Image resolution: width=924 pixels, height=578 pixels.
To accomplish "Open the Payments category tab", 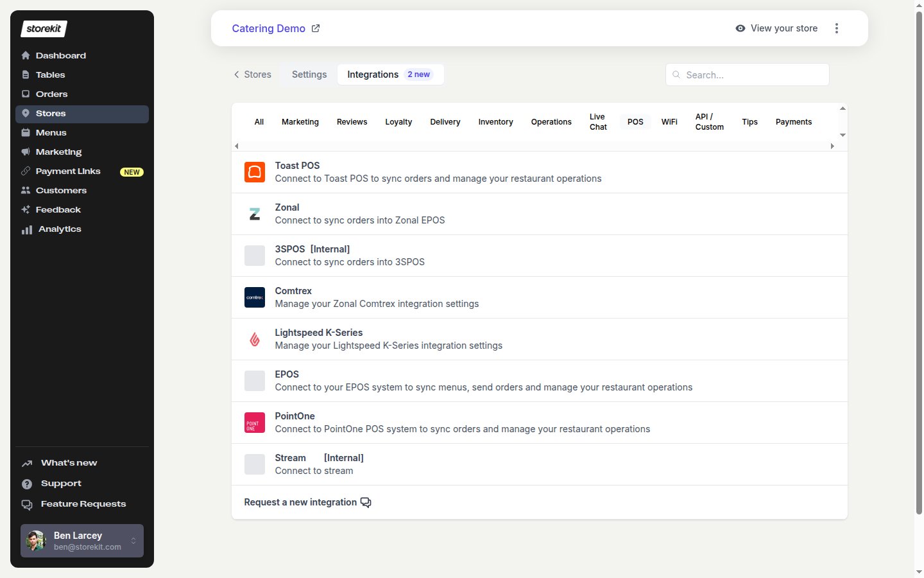I will tap(794, 122).
